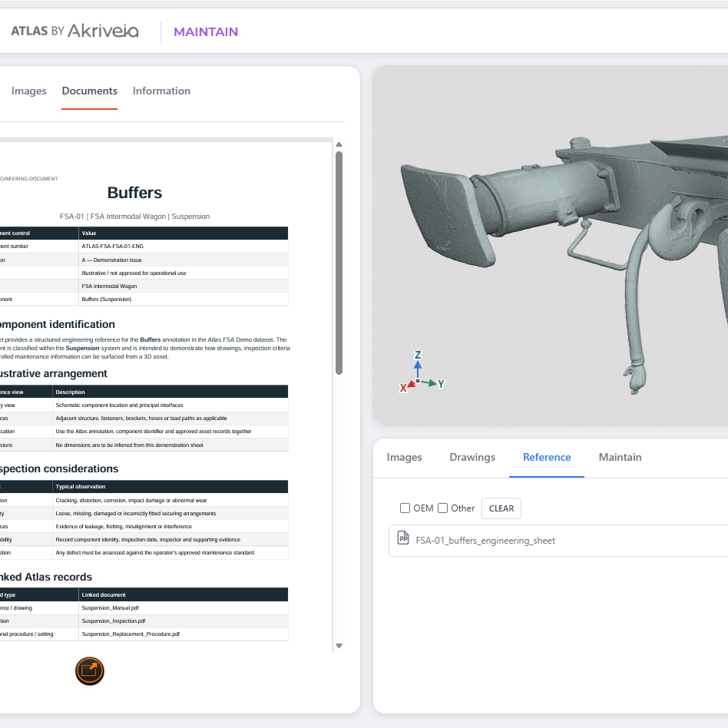Click 'Linked document' column header
Image resolution: width=728 pixels, height=728 pixels.
104,594
